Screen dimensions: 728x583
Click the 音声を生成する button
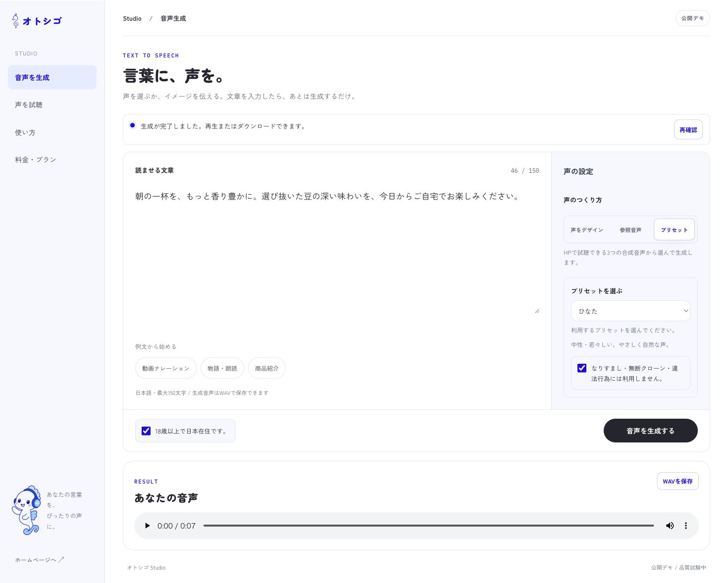point(650,431)
